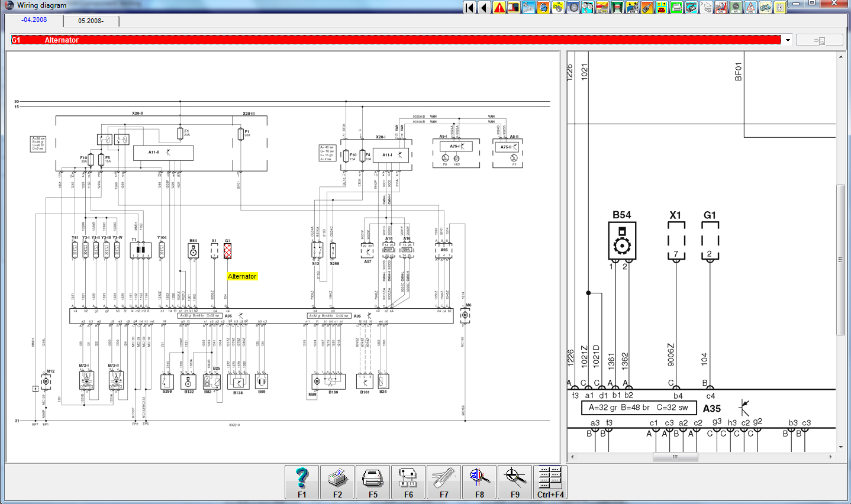Click the M12 motor symbol in main diagram
The height and width of the screenshot is (504, 851).
[x=46, y=382]
